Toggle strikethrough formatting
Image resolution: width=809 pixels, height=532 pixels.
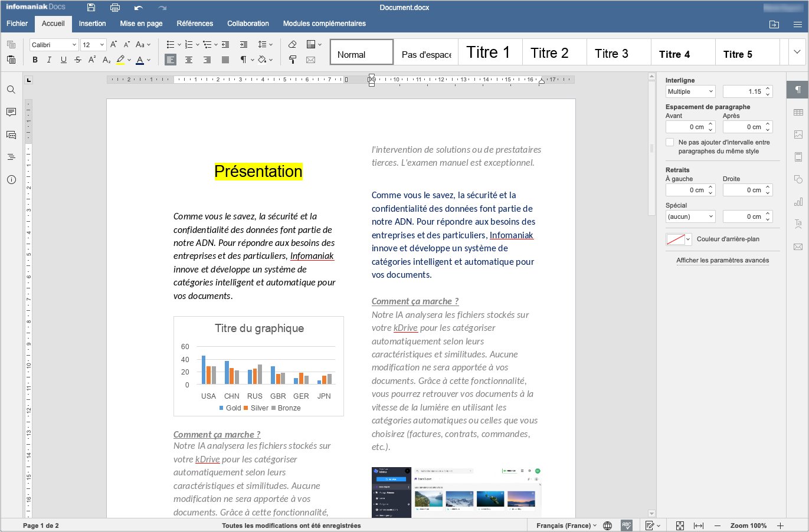[x=78, y=60]
